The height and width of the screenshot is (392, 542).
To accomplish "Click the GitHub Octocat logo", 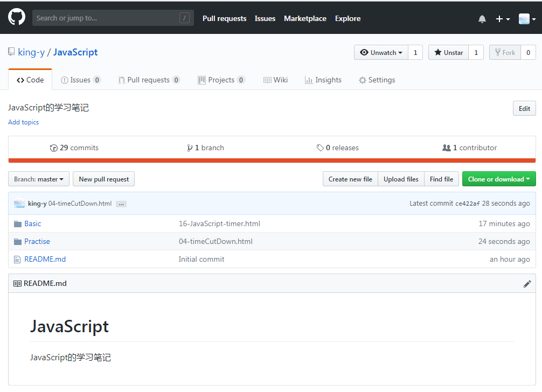I will tap(17, 17).
